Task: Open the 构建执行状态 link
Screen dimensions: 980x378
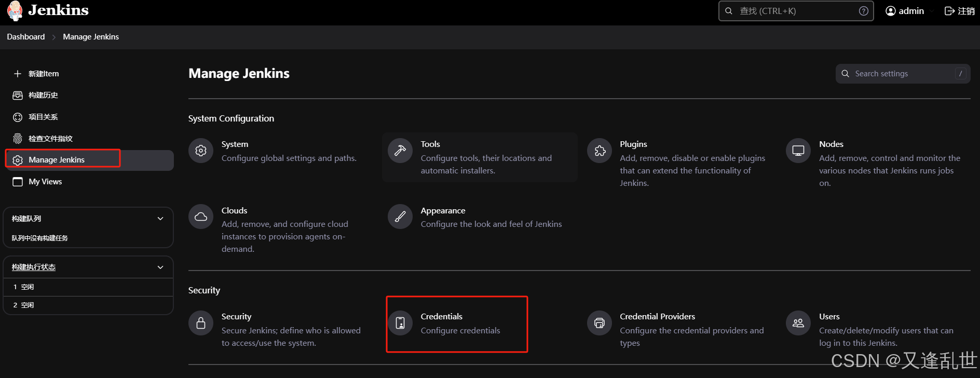Action: click(34, 267)
